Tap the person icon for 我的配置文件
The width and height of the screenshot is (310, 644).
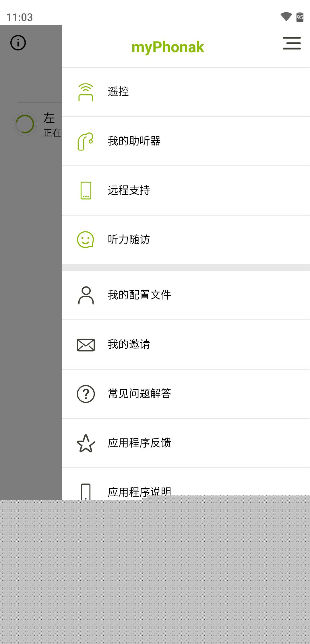[x=85, y=294]
